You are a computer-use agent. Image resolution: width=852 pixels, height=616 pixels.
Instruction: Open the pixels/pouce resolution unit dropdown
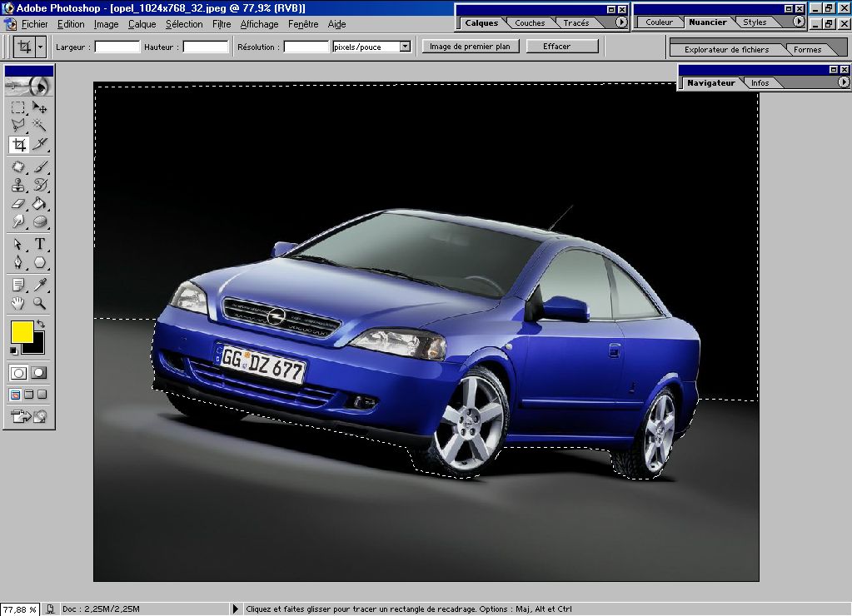(405, 47)
